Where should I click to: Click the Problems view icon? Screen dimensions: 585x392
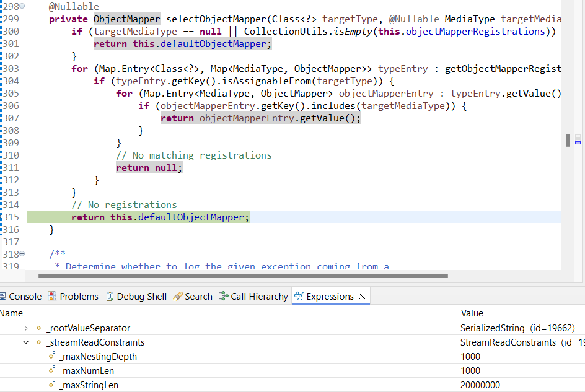52,297
